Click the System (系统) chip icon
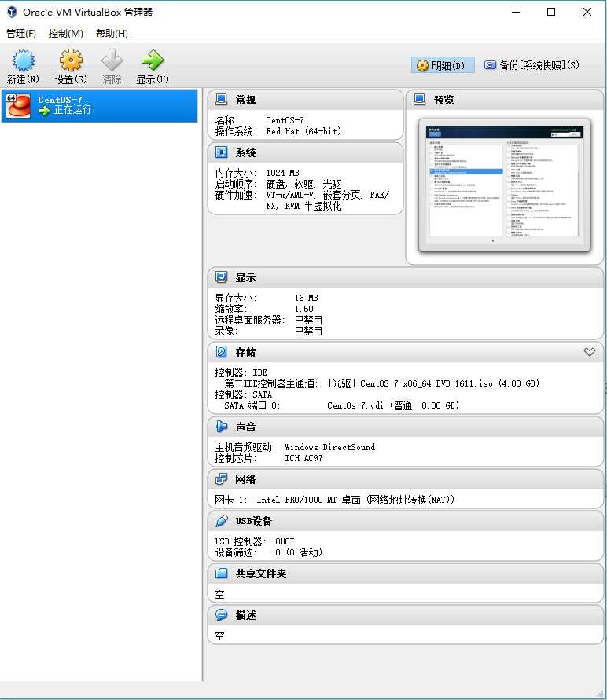607x700 pixels. tap(221, 152)
